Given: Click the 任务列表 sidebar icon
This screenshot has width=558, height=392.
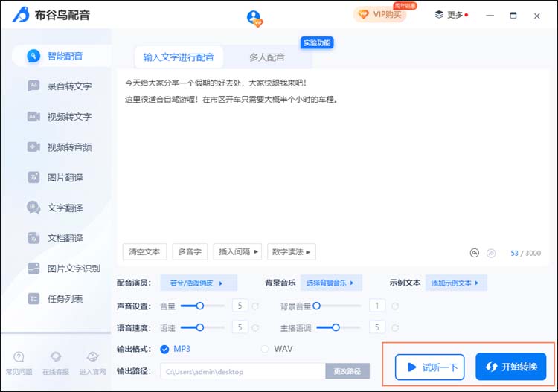Looking at the screenshot, I should pyautogui.click(x=33, y=299).
